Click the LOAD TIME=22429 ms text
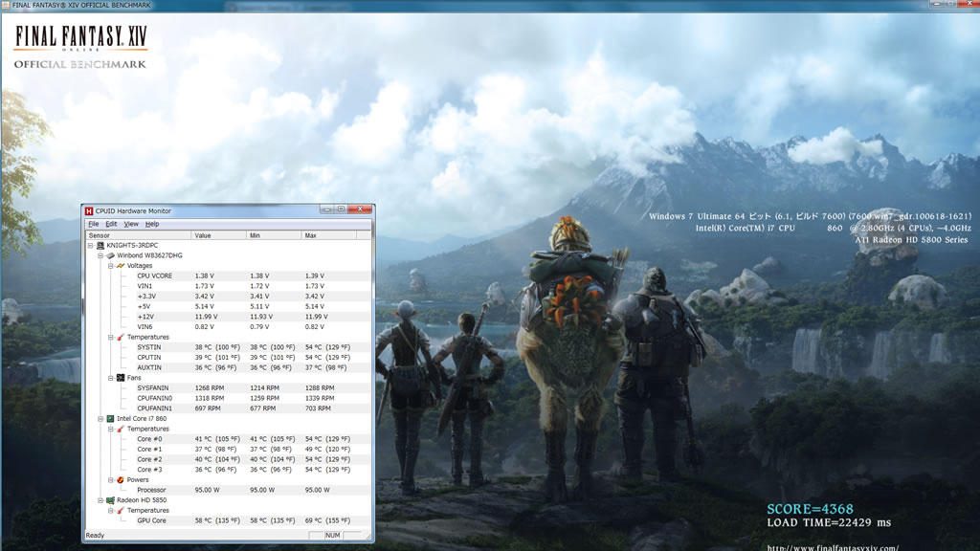Viewport: 980px width, 551px height. [x=830, y=523]
